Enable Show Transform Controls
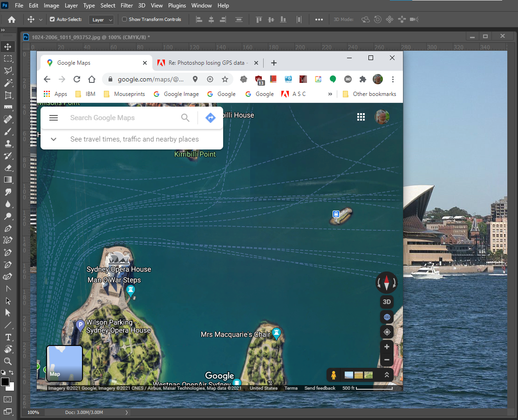The width and height of the screenshot is (518, 420). [x=124, y=19]
